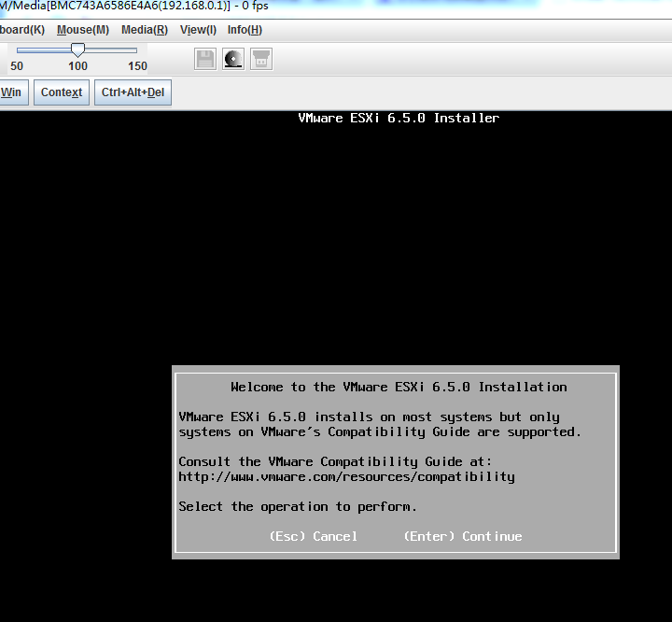Click the hard disk/USB media icon

tap(261, 59)
